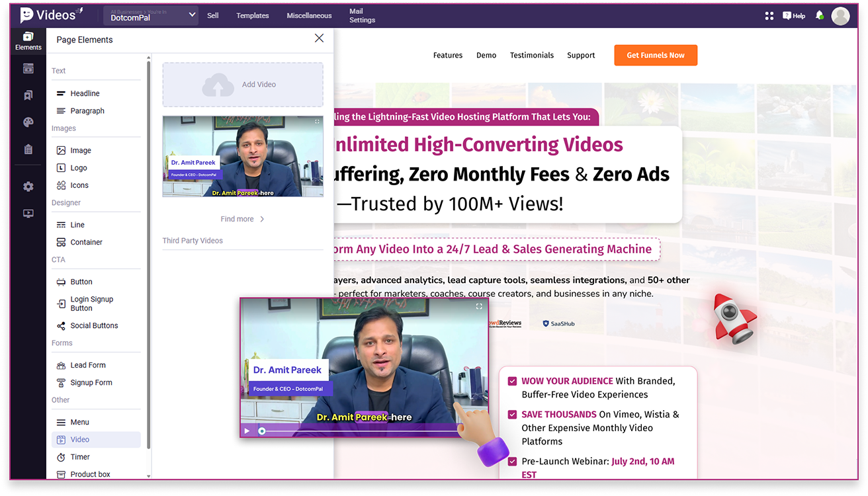Click the Get Funnels Now button
Image resolution: width=868 pixels, height=496 pixels.
point(655,56)
